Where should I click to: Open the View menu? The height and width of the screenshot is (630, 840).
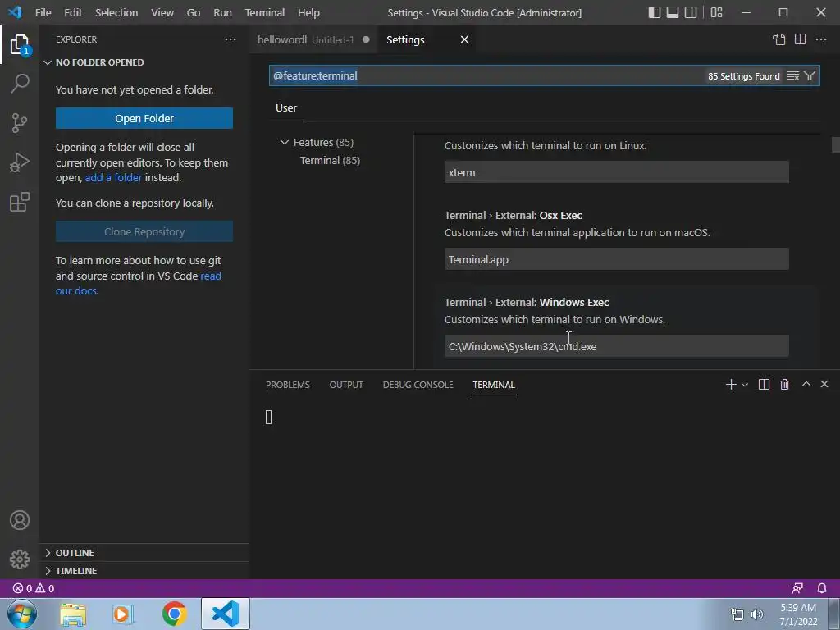coord(162,12)
